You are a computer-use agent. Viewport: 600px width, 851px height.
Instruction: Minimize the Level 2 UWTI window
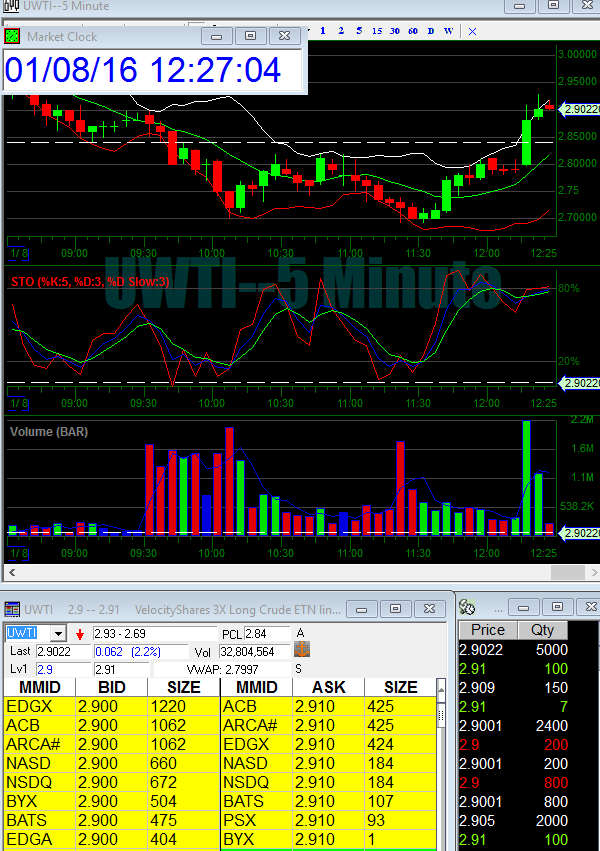click(362, 609)
